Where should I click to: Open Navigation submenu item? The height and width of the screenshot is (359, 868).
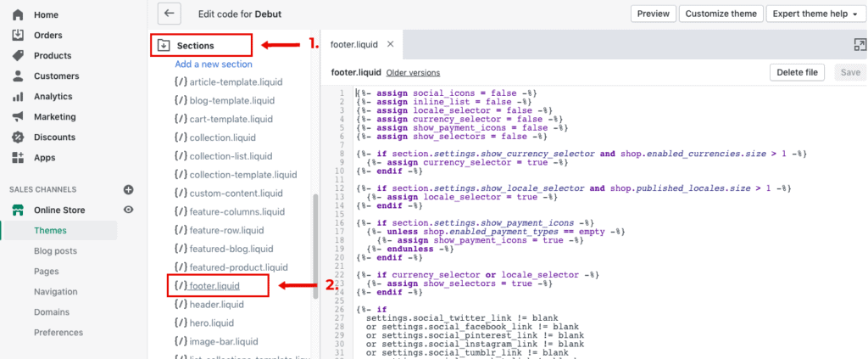point(56,292)
